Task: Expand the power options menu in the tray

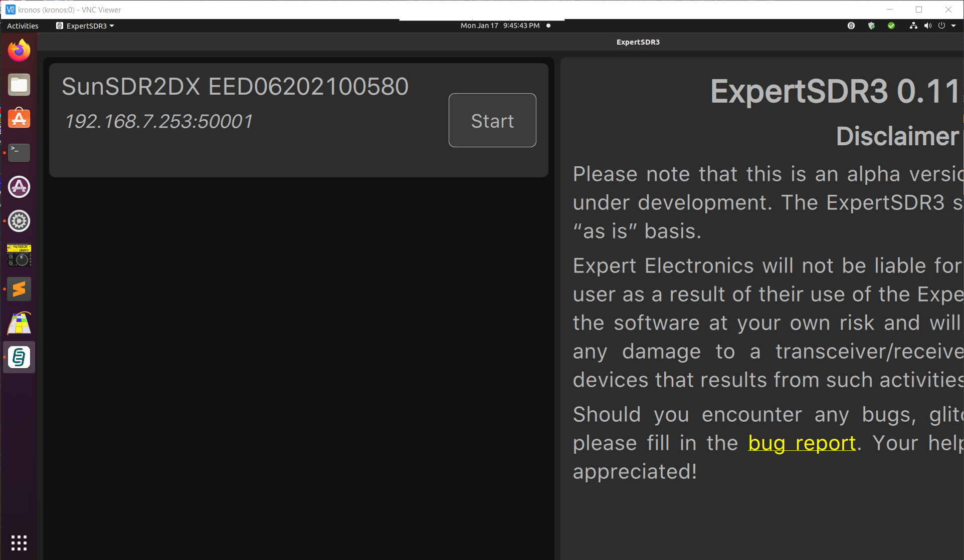Action: pos(942,26)
